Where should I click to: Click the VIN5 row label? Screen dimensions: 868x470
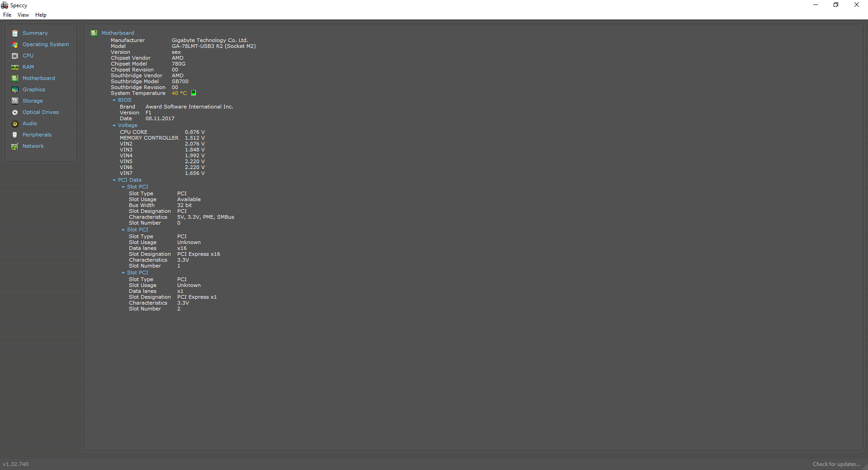[x=126, y=161]
